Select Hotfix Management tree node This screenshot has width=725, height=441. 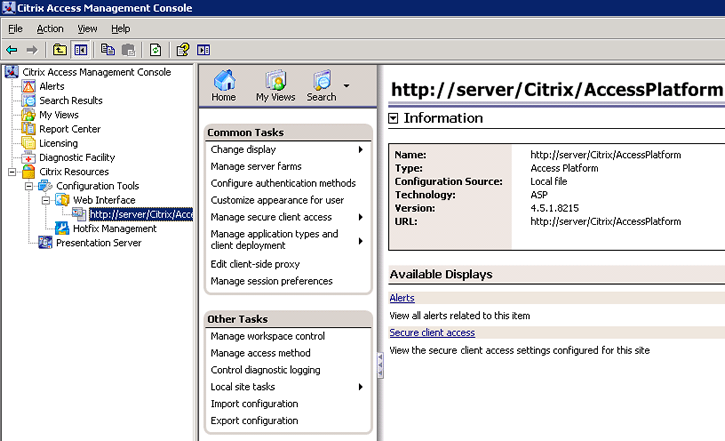[115, 229]
